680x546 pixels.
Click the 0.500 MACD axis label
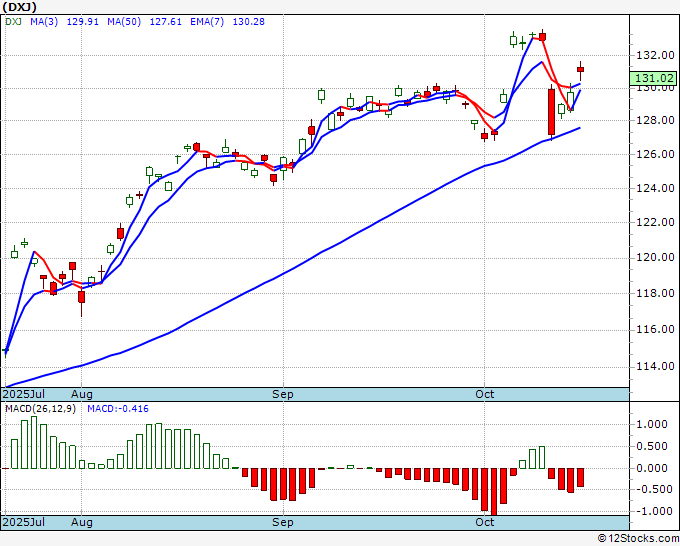pos(653,446)
